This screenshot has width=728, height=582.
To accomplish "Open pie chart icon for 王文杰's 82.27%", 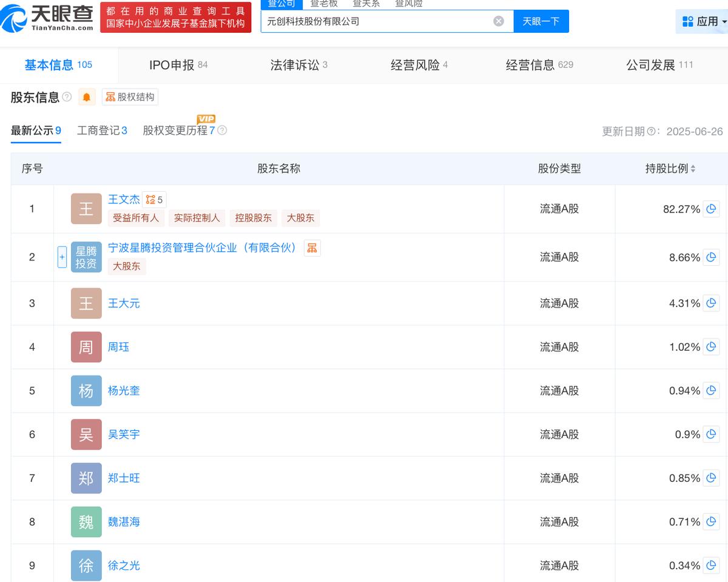I will 711,209.
